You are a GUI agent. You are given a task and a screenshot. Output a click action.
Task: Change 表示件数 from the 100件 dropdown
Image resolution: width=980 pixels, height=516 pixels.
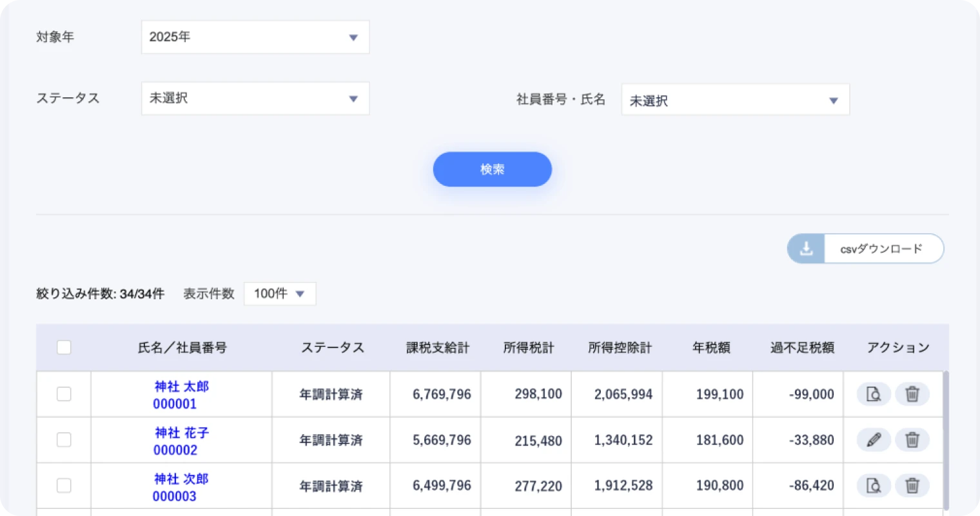click(x=280, y=294)
